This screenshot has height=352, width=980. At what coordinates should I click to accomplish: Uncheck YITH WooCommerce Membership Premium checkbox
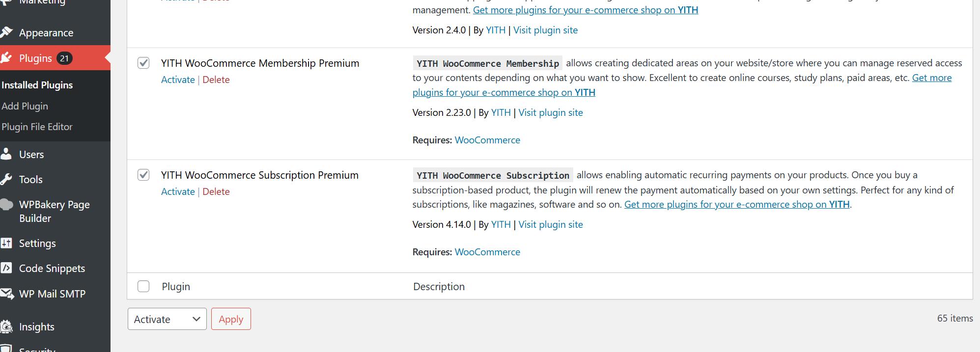(143, 63)
